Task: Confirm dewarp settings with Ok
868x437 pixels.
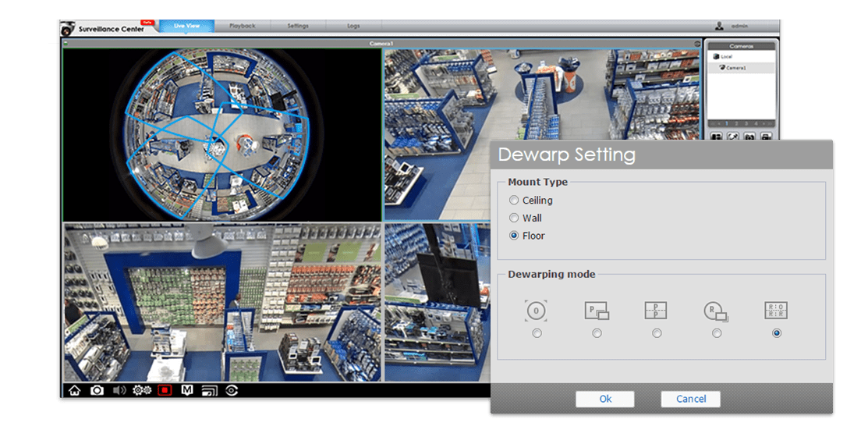Action: pyautogui.click(x=605, y=399)
